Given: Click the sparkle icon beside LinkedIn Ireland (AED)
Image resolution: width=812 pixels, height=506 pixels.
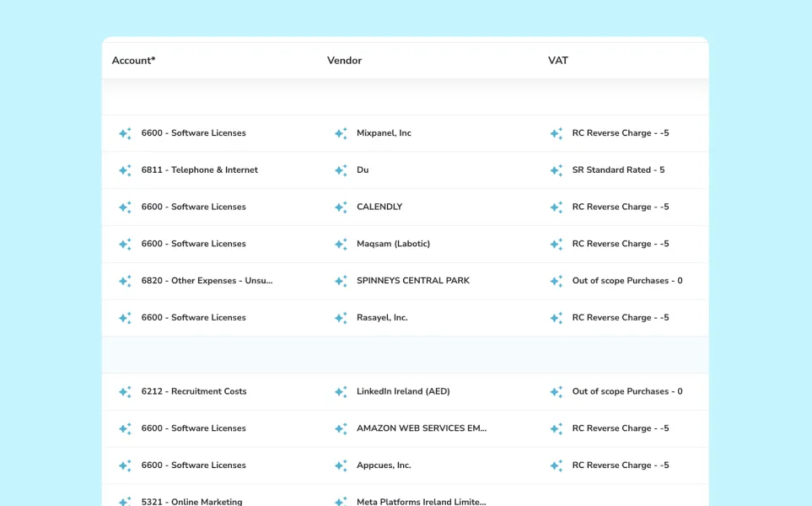Looking at the screenshot, I should pyautogui.click(x=341, y=391).
